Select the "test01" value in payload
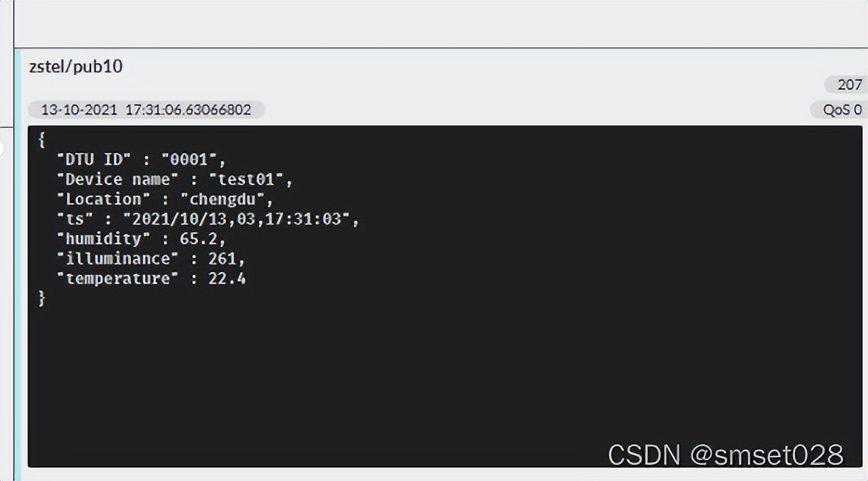 pos(246,179)
